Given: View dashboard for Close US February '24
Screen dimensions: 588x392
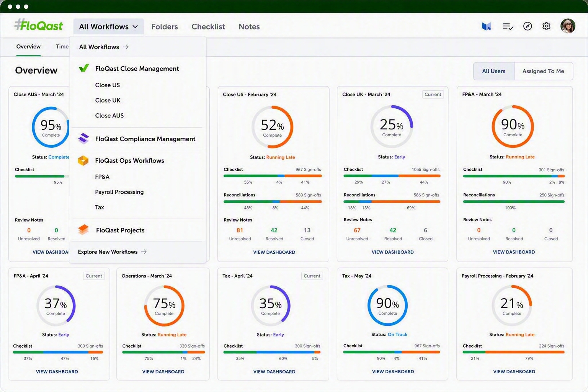Looking at the screenshot, I should tap(274, 252).
